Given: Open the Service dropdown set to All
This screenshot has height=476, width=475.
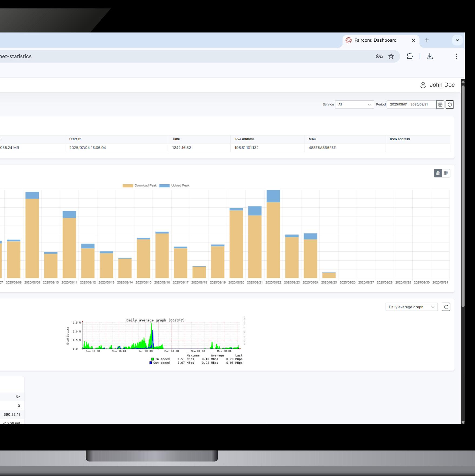Looking at the screenshot, I should tap(354, 104).
